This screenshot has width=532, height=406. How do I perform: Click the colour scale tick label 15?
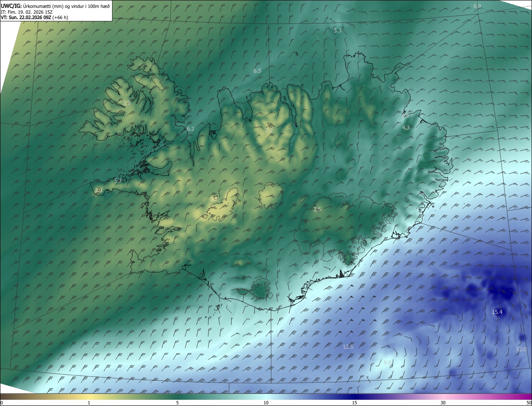click(355, 403)
